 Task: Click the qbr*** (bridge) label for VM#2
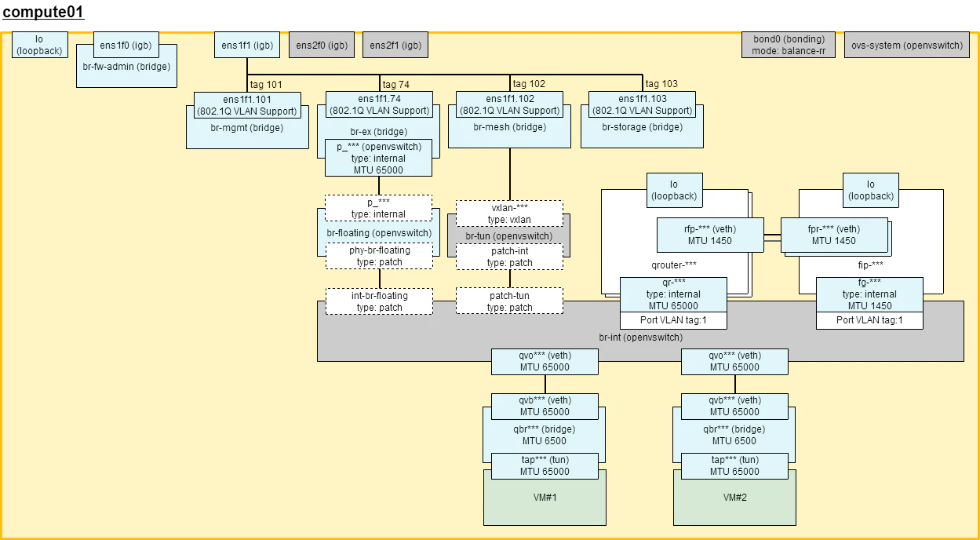(735, 429)
